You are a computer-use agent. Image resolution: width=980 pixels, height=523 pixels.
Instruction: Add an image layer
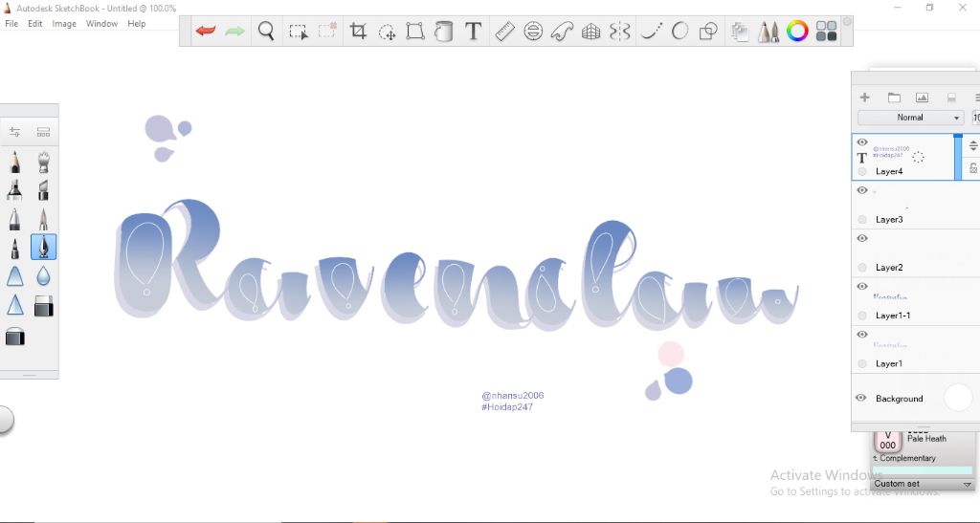tap(922, 98)
